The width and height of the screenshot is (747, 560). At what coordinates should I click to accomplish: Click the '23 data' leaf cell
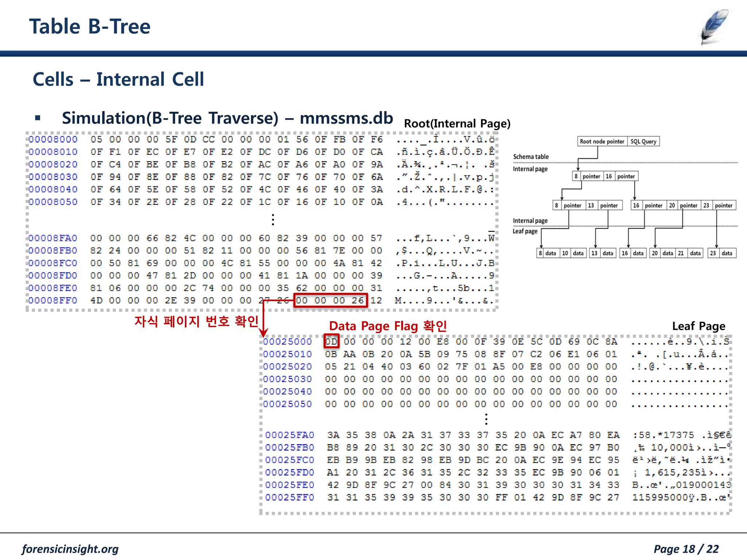point(722,253)
